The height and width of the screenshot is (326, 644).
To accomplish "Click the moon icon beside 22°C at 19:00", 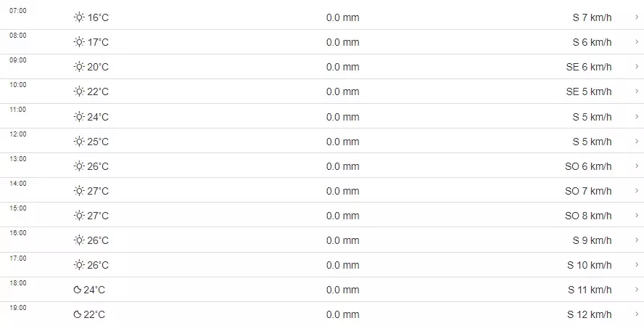I will point(78,315).
